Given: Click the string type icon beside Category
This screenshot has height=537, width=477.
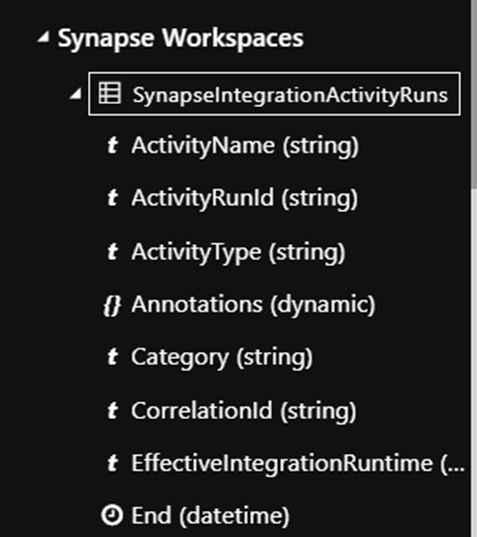Looking at the screenshot, I should coord(113,357).
